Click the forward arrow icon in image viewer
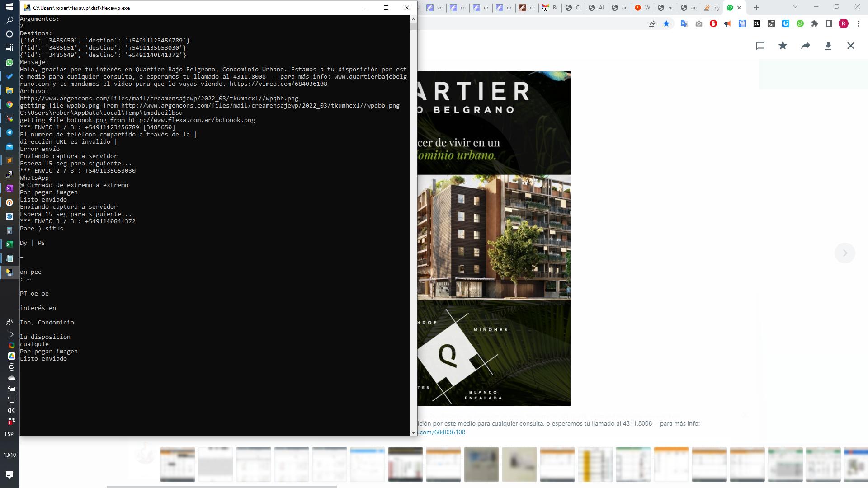The width and height of the screenshot is (868, 488). pyautogui.click(x=806, y=46)
